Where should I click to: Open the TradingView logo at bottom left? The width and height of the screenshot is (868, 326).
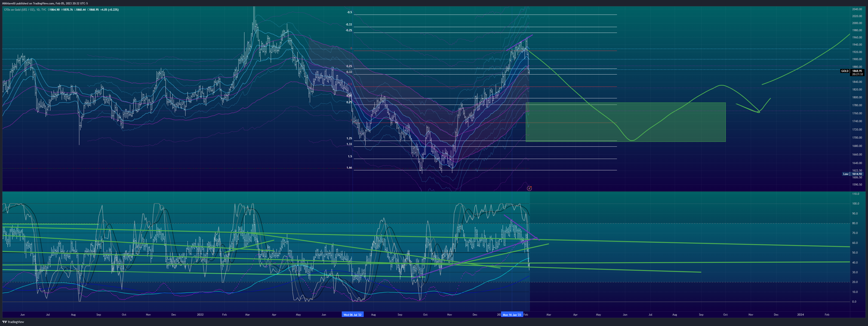[5, 322]
